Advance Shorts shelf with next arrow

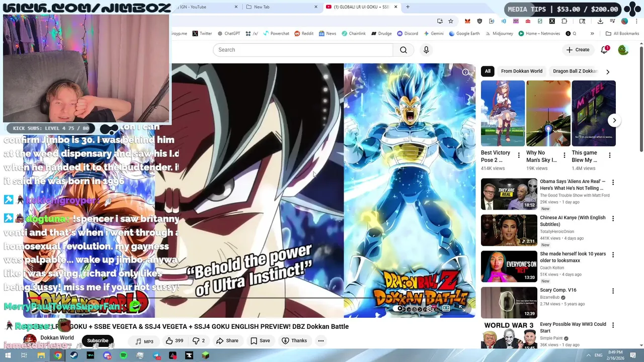click(614, 121)
